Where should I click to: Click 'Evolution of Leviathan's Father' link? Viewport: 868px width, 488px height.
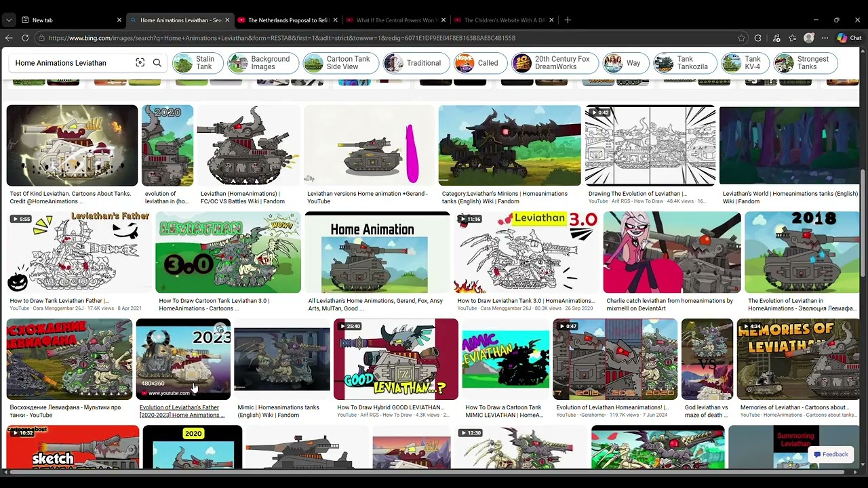pos(182,411)
